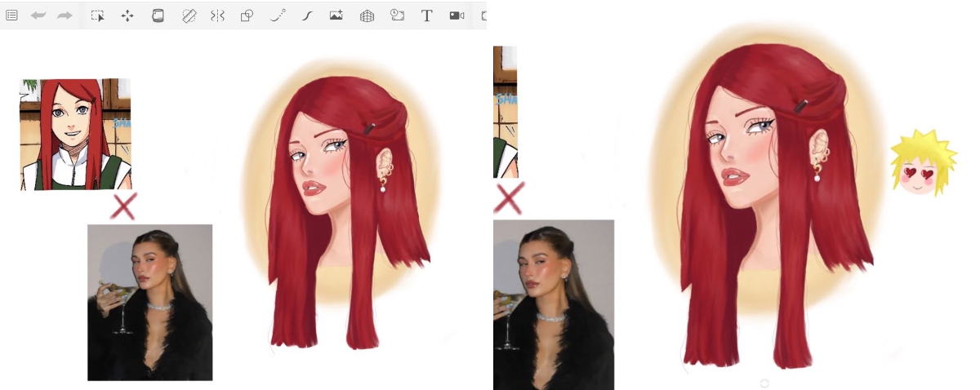Viewport: 980px width, 390px height.
Task: Activate the predictive stroke tool
Action: pyautogui.click(x=278, y=16)
